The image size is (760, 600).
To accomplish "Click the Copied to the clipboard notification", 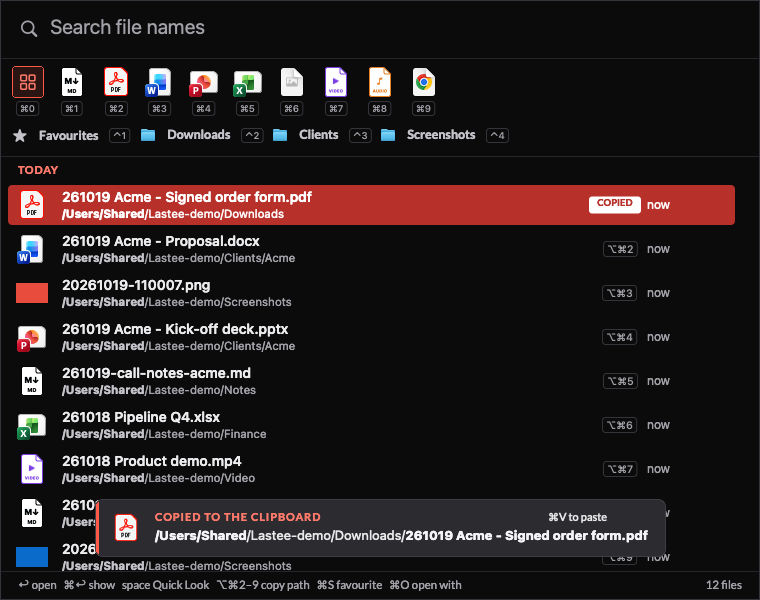I will tap(381, 528).
